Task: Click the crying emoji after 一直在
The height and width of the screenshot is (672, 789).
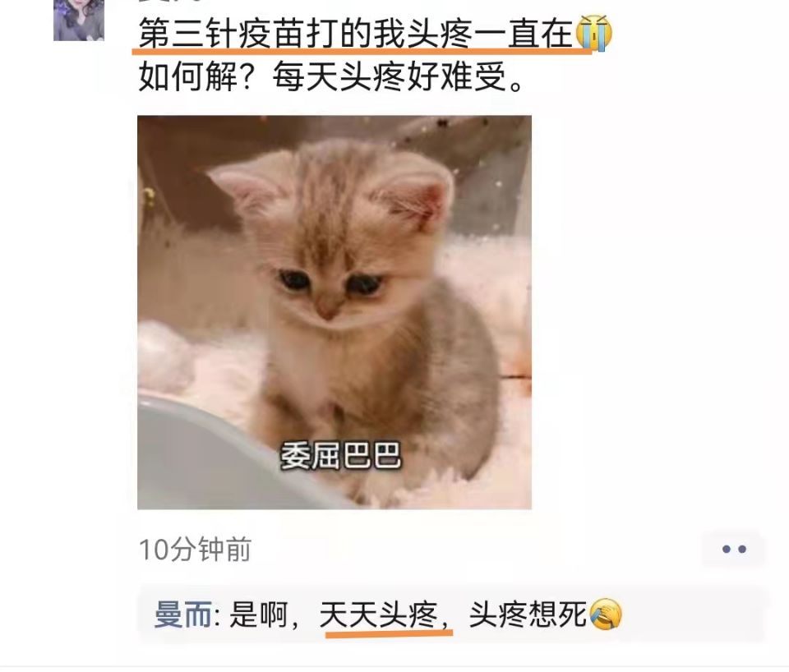Action: pos(593,33)
